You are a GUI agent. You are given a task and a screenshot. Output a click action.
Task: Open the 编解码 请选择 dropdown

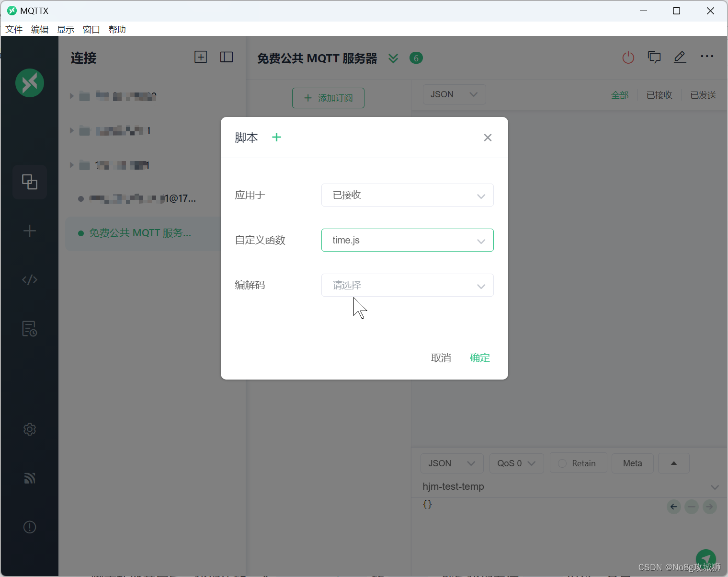tap(408, 285)
